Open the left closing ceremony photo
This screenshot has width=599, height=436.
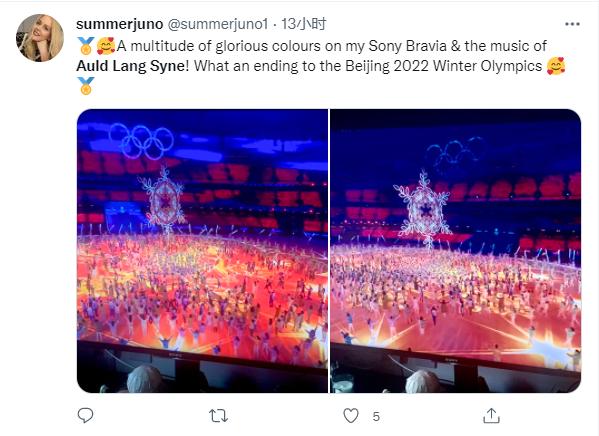202,251
